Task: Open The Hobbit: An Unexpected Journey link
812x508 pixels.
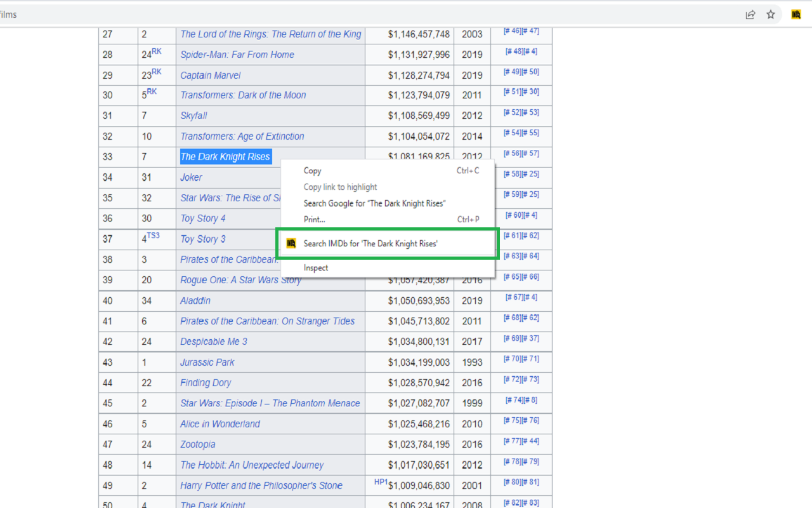Action: 252,465
